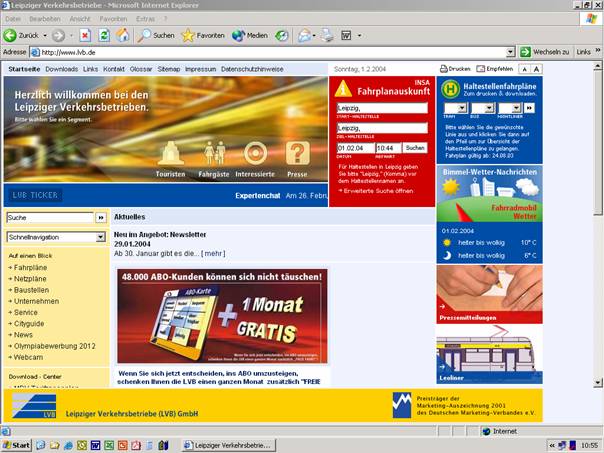Click the Windows Start button

tap(16, 445)
